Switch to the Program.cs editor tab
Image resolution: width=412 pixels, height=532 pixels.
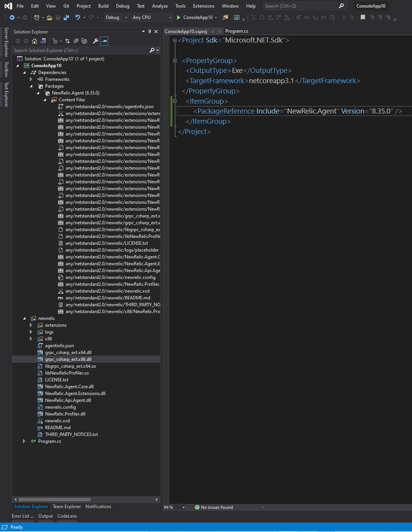click(x=237, y=31)
